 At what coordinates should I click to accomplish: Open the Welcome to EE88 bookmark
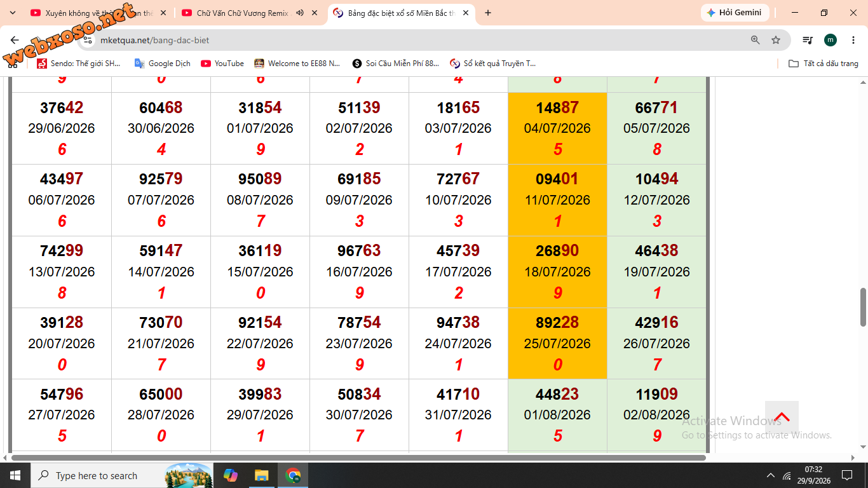297,64
